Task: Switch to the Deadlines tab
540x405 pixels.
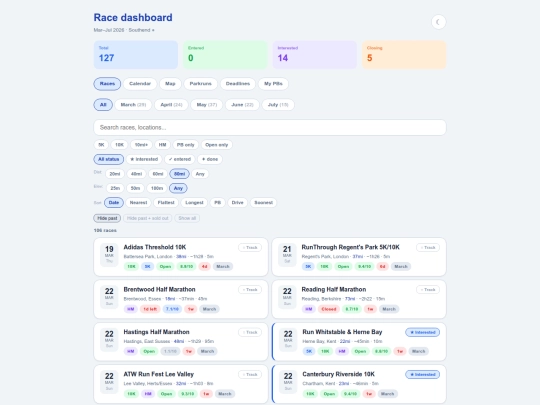Action: click(x=238, y=84)
